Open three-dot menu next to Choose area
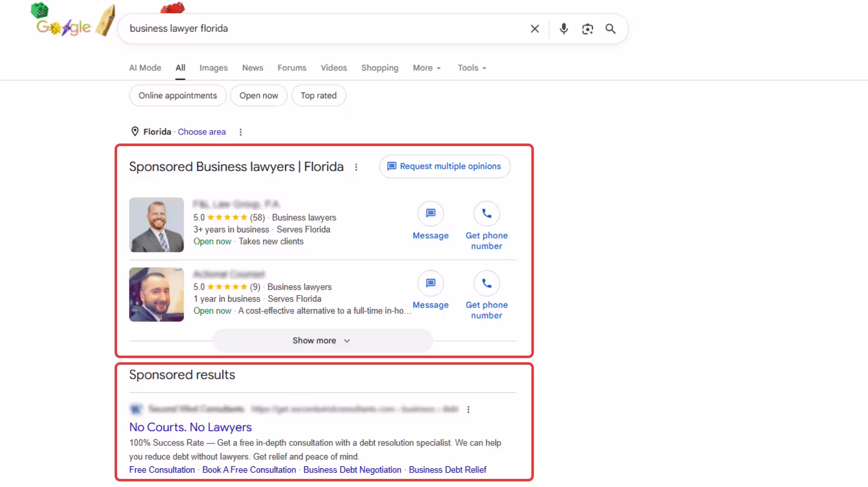Viewport: 868px width, 487px height. 240,132
